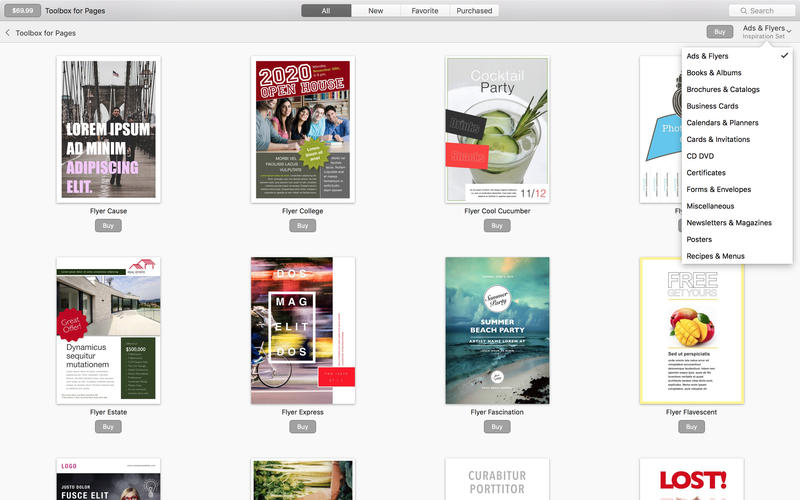Open the LOGO Fusce Elit flyer thumbnail
The image size is (800, 500).
coord(109,479)
